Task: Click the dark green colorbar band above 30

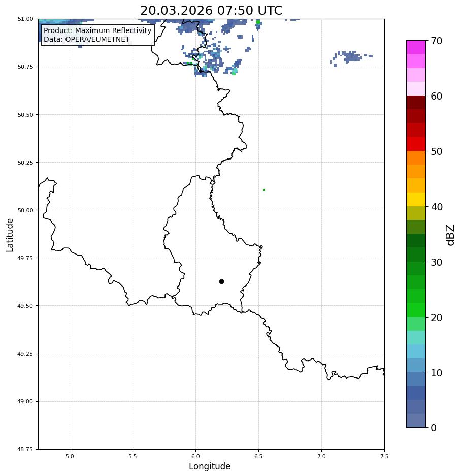Action: (416, 241)
